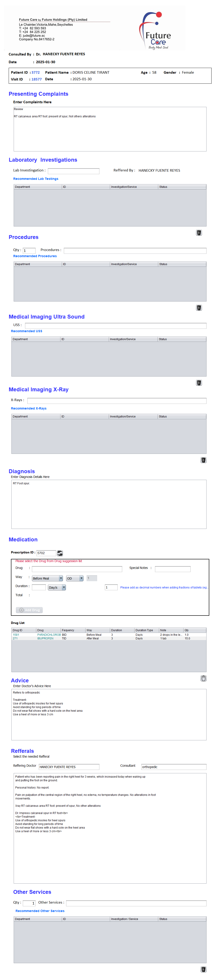The image size is (212, 980).
Task: Select the PARADICHLOROB row in the Drug List
Action: click(x=49, y=635)
